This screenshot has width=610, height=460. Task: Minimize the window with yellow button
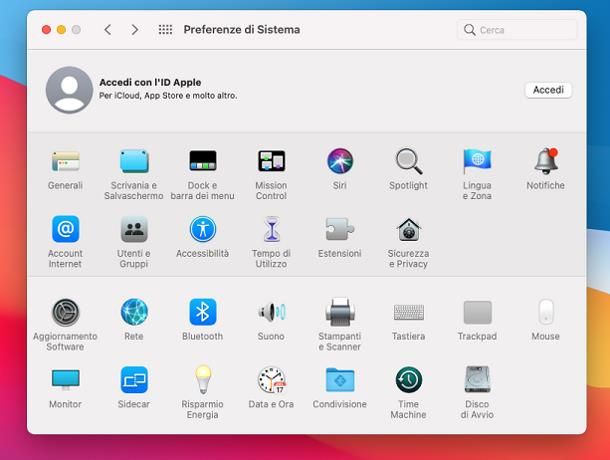[x=61, y=30]
